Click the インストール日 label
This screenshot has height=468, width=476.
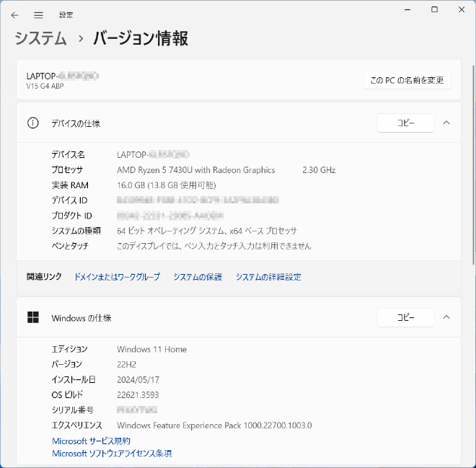tap(74, 380)
